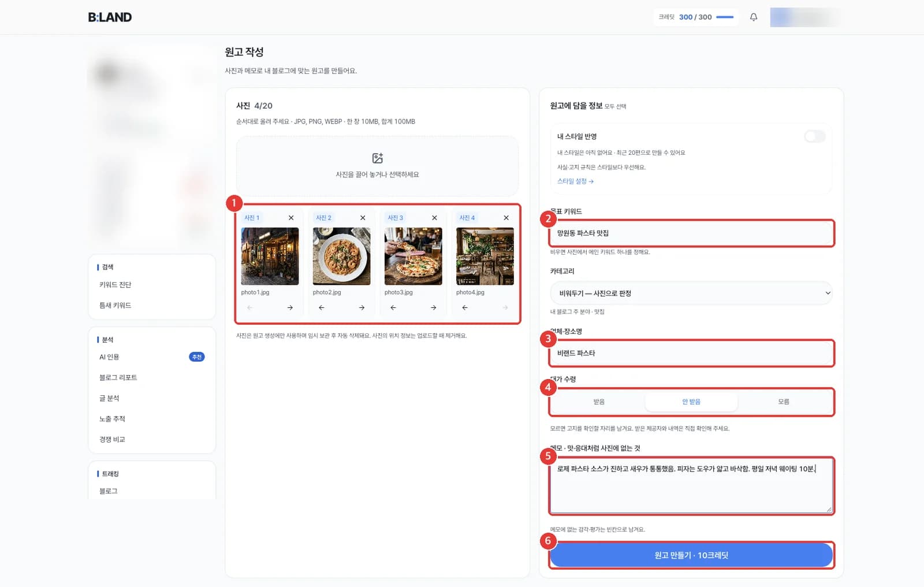
Task: Open the 카테고리 dropdown
Action: click(691, 293)
